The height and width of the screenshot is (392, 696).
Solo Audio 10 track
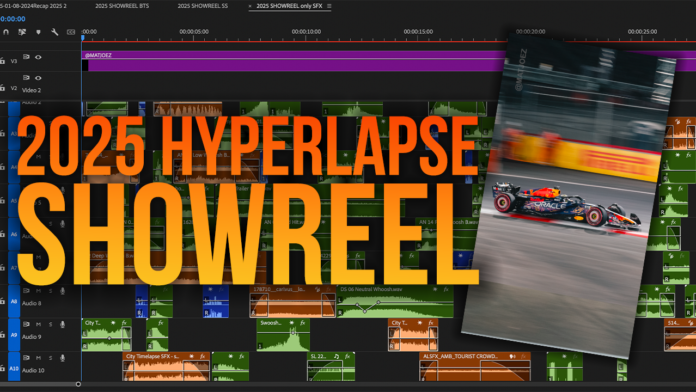click(50, 358)
